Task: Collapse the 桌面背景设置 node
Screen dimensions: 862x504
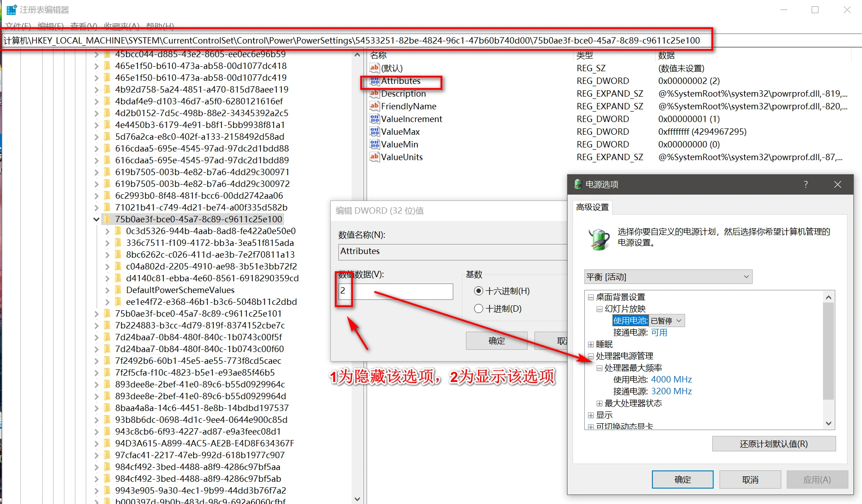Action: 591,297
